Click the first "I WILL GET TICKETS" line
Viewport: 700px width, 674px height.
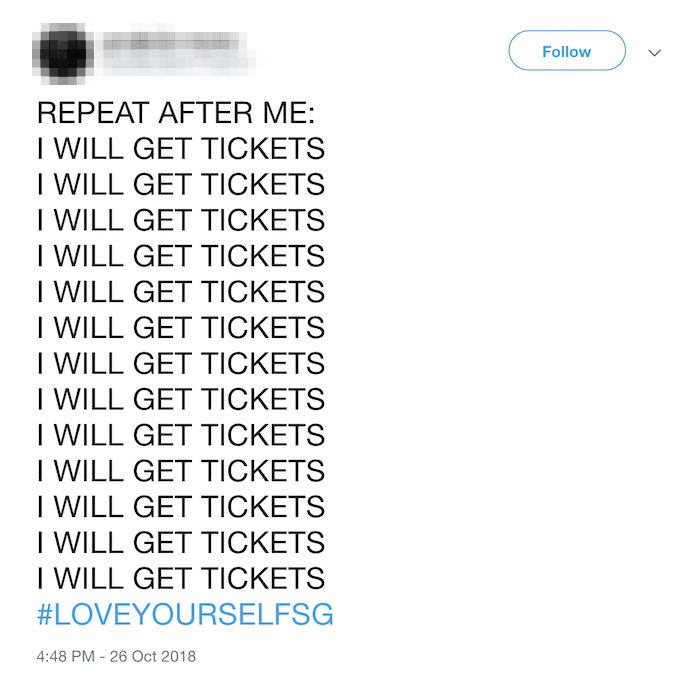(x=181, y=149)
